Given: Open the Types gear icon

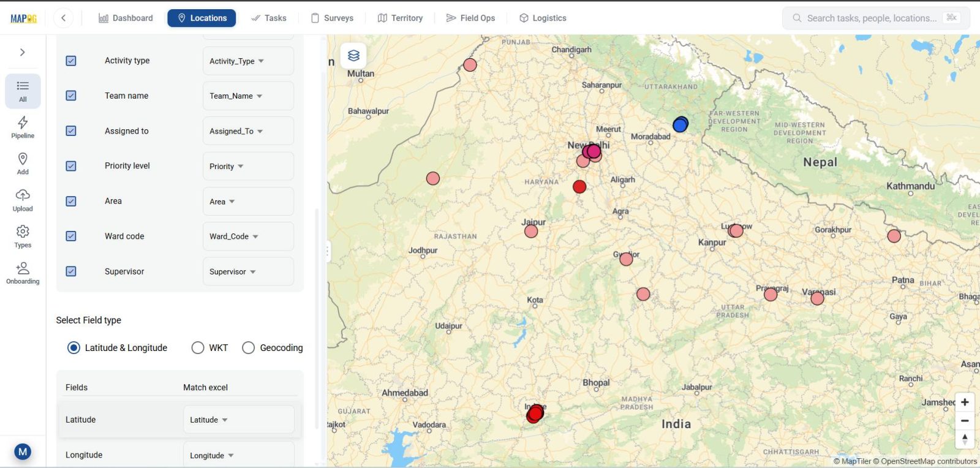Looking at the screenshot, I should [23, 236].
